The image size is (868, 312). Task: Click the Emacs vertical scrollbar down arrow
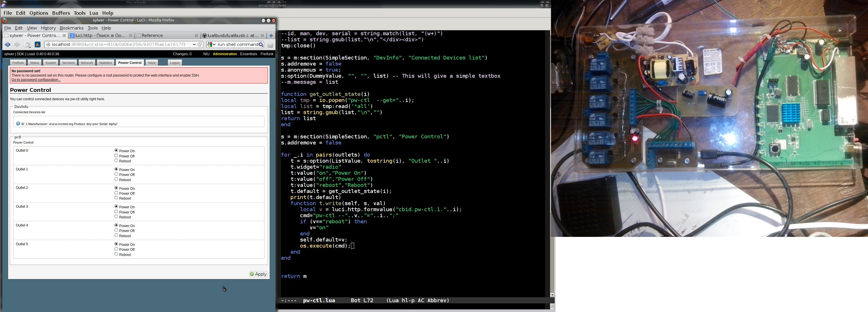point(552,295)
